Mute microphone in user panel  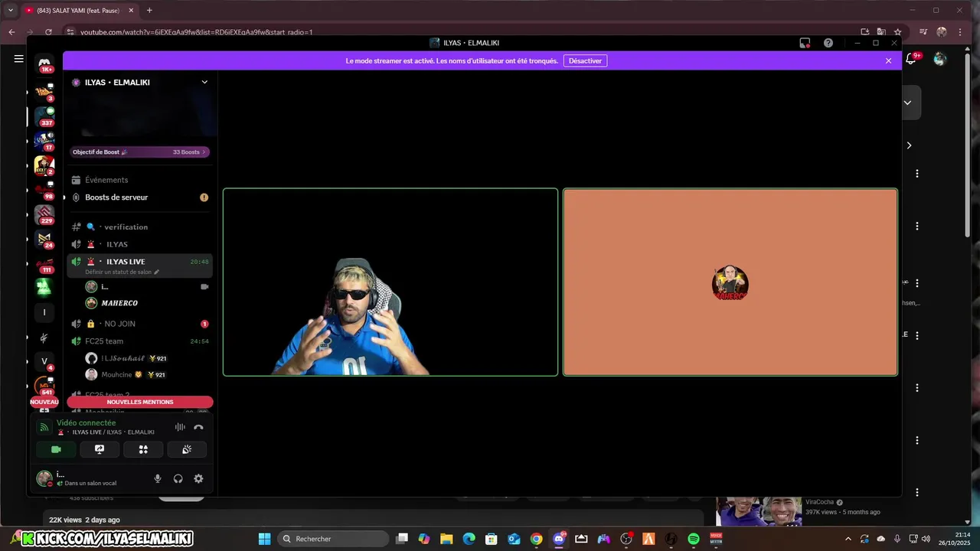click(158, 478)
